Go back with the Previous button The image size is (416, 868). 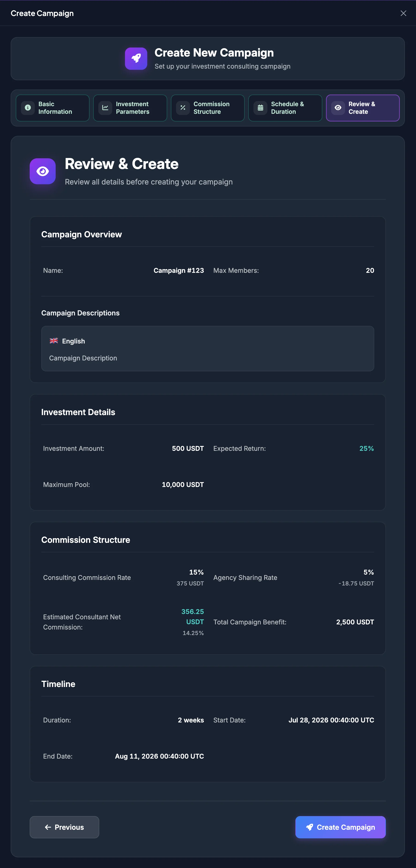pyautogui.click(x=64, y=827)
